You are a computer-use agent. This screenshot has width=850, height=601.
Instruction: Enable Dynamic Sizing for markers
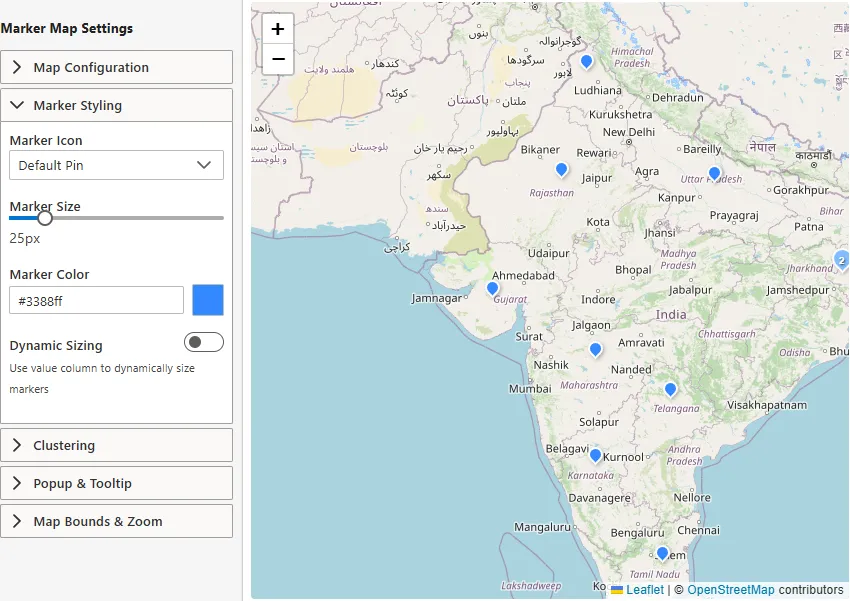coord(203,342)
